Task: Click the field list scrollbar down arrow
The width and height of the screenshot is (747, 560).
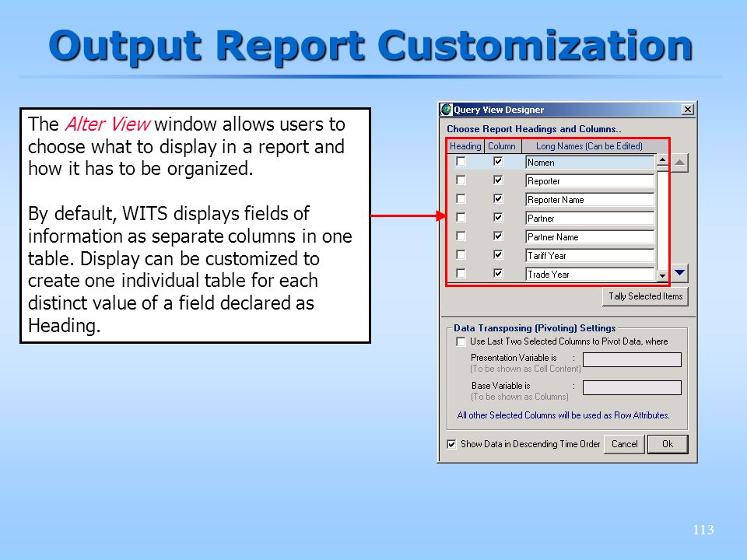Action: (662, 275)
